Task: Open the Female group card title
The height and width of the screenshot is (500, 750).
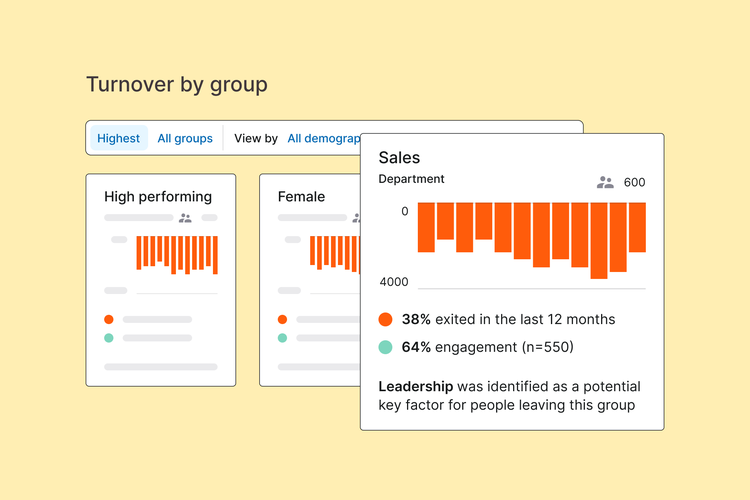Action: 301,197
